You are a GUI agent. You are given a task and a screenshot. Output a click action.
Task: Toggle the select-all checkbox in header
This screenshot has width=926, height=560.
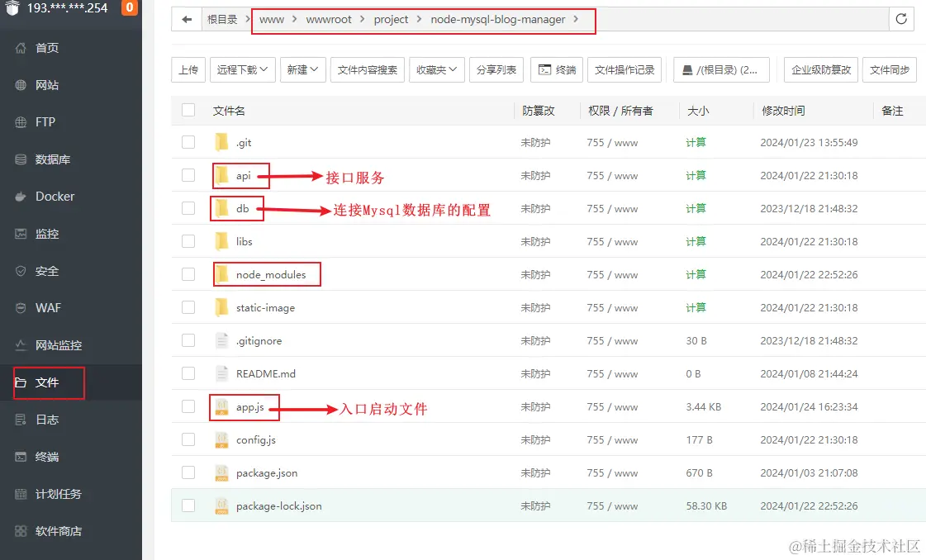point(188,110)
